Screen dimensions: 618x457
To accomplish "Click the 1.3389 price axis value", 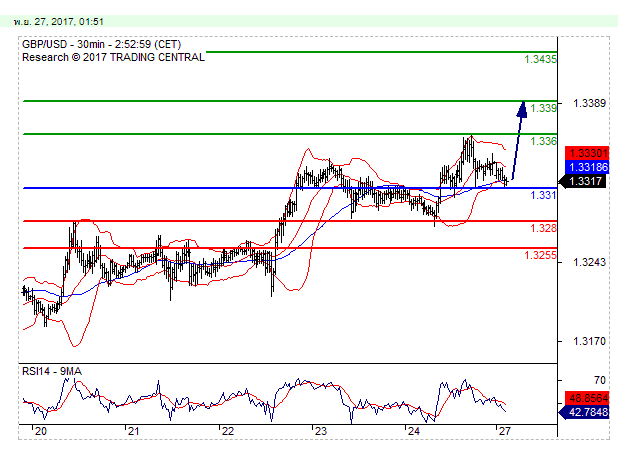I will point(589,103).
